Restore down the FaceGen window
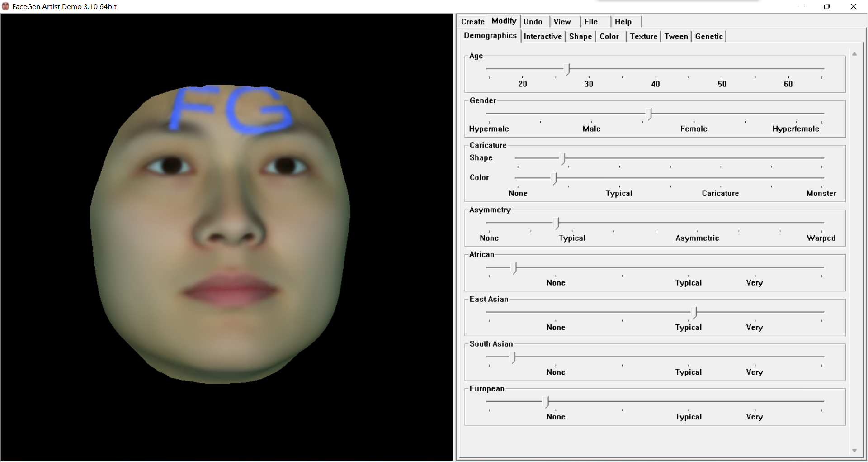This screenshot has width=868, height=462. pos(827,6)
